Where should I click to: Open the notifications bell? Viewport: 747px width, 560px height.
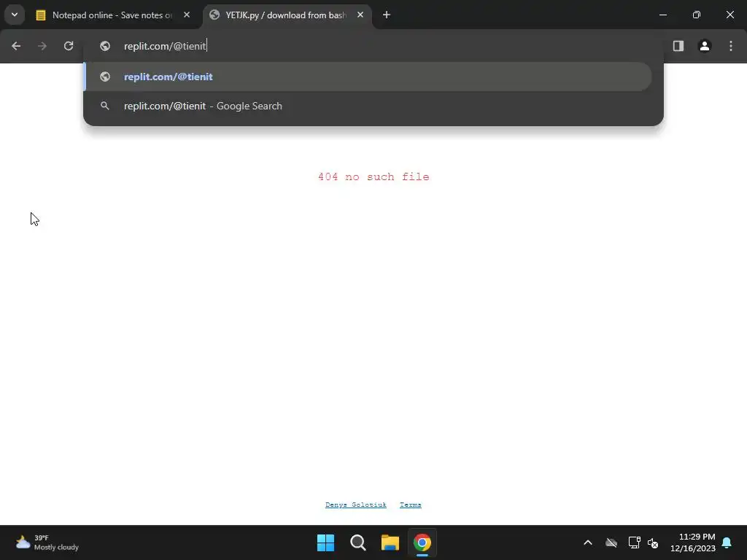(x=727, y=542)
